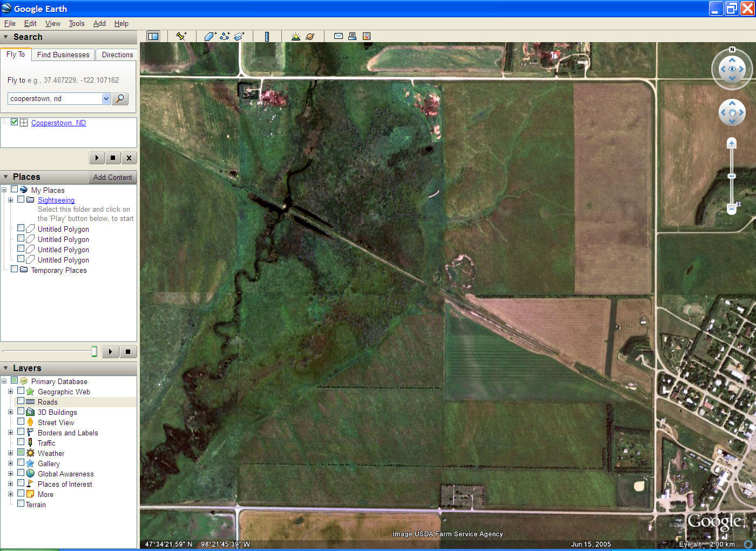Expand the Gallery layer node

(x=10, y=463)
